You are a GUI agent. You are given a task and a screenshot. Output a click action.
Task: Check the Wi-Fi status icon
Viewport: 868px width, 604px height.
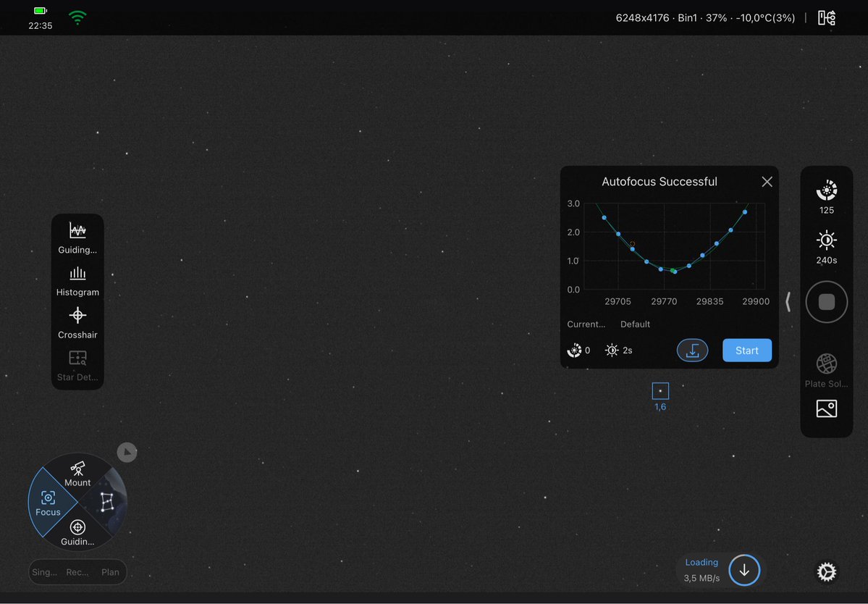[77, 18]
